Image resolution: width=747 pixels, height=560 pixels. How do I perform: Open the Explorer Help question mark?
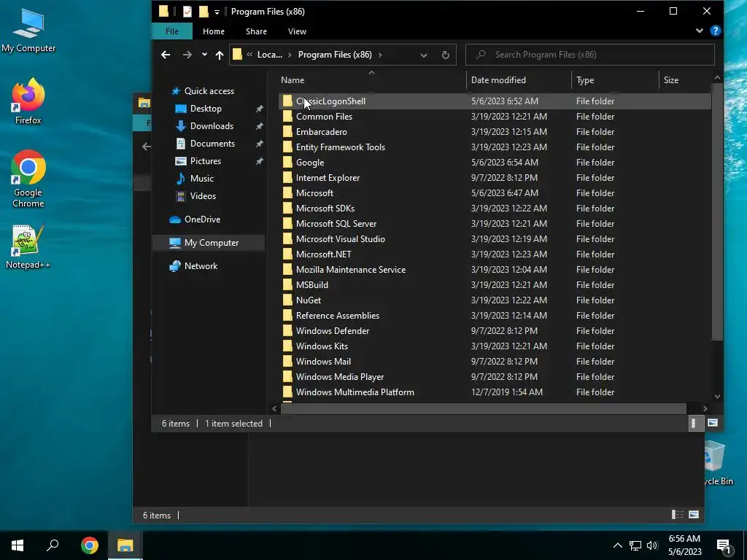pos(715,31)
